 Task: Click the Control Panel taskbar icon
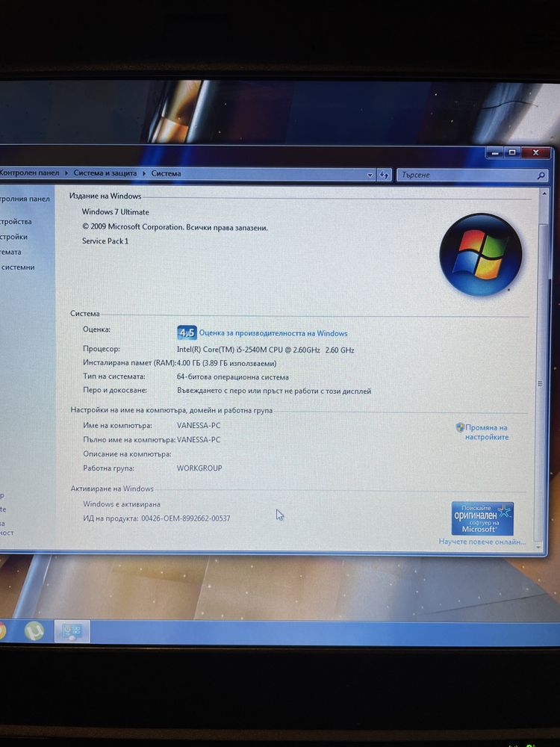pyautogui.click(x=72, y=632)
